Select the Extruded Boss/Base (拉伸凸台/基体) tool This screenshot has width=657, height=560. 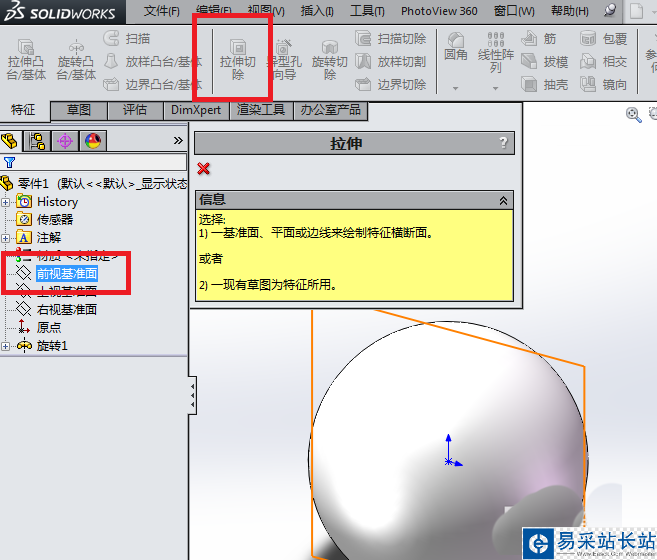pyautogui.click(x=26, y=60)
